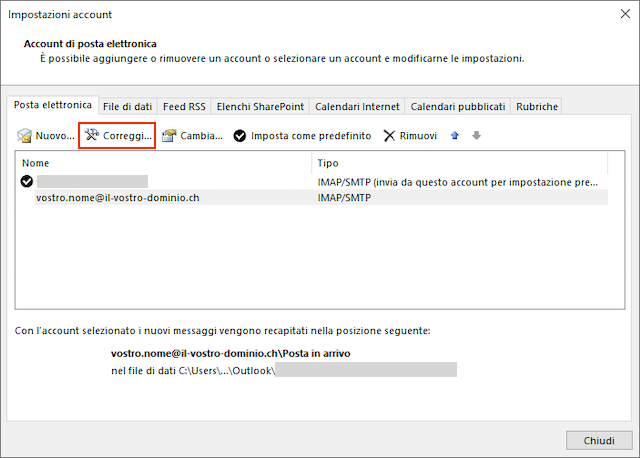The image size is (640, 458).
Task: Switch to the Posta elettronica tab
Action: point(53,105)
